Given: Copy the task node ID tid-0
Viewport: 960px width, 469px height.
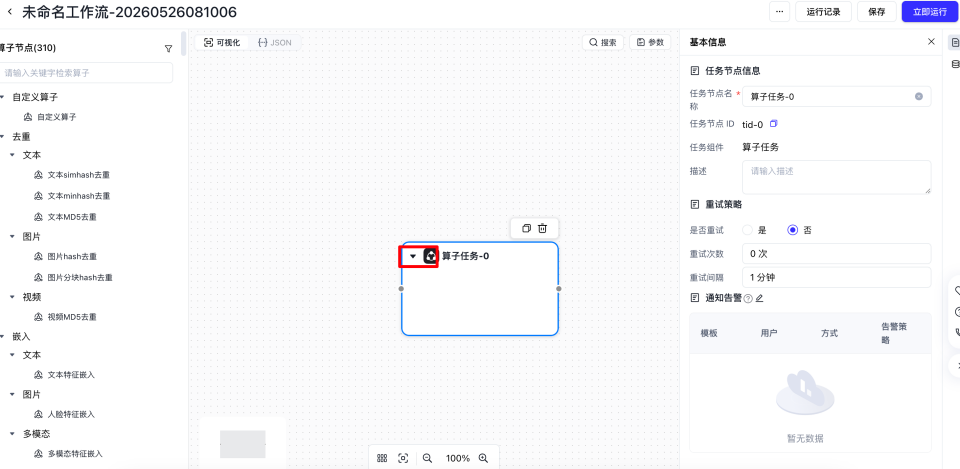Looking at the screenshot, I should 773,124.
